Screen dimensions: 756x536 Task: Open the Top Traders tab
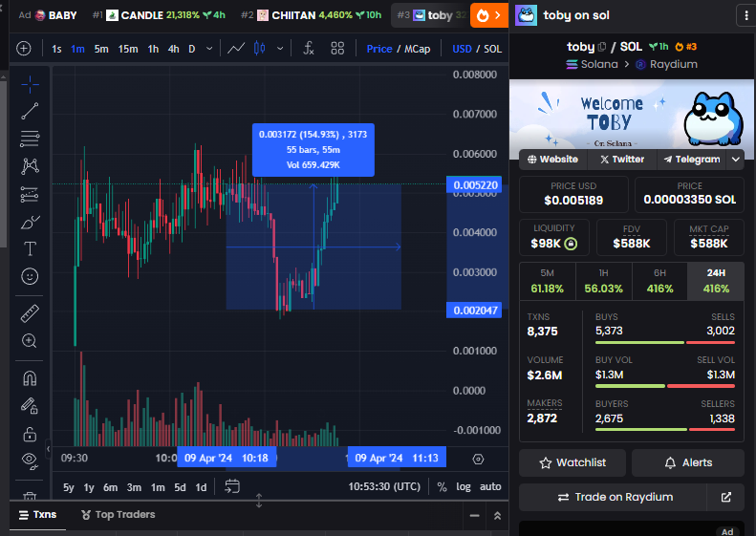119,515
